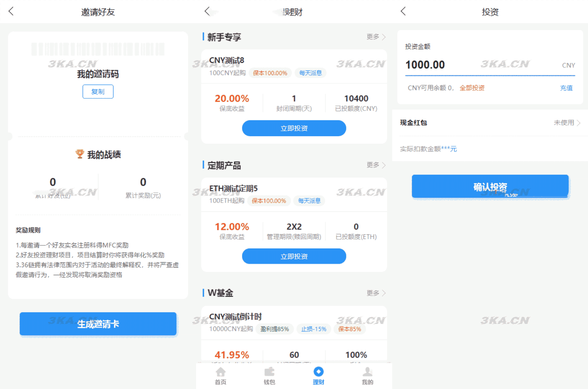Select the 首页 home icon in bottom navigation
Image resolution: width=588 pixels, height=389 pixels.
pyautogui.click(x=220, y=372)
